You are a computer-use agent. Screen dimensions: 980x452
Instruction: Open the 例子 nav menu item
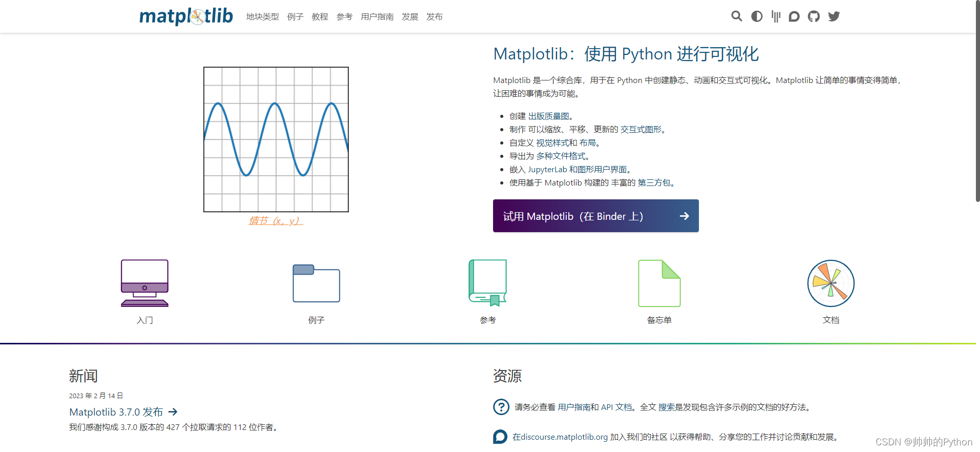(x=295, y=17)
